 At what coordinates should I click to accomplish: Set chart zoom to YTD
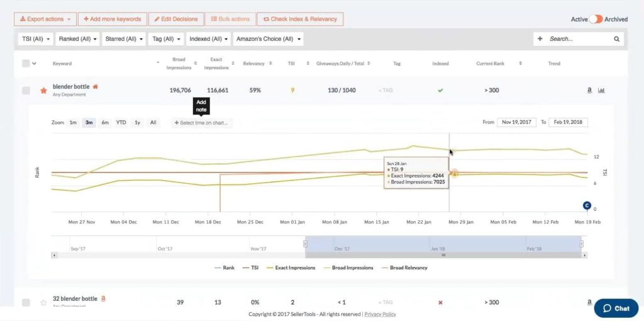coord(121,123)
